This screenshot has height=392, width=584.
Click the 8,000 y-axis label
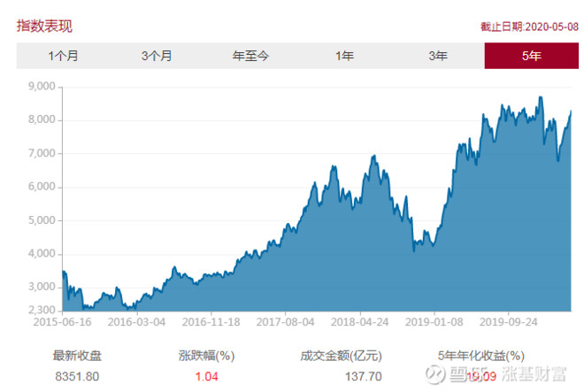point(42,119)
